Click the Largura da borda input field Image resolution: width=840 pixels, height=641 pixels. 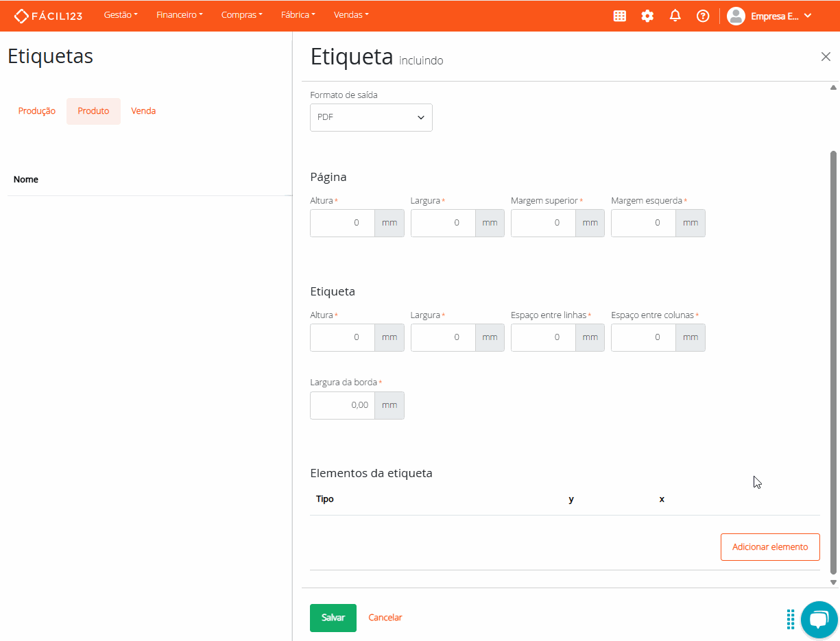point(342,405)
